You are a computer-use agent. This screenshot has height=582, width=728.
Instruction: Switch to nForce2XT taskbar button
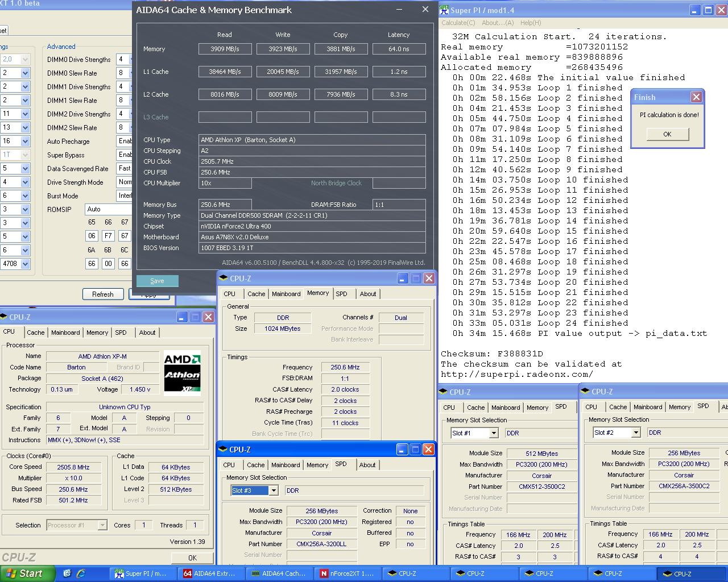(348, 573)
